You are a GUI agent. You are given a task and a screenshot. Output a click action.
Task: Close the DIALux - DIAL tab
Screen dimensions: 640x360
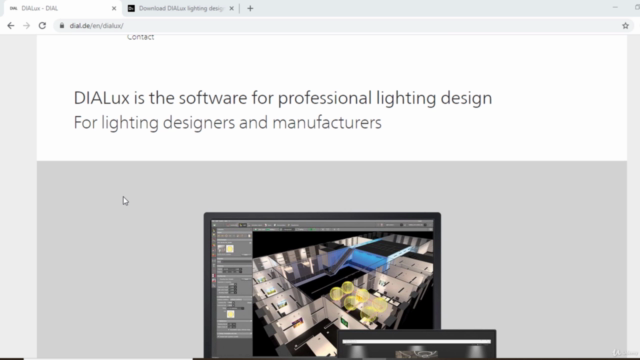pyautogui.click(x=114, y=8)
